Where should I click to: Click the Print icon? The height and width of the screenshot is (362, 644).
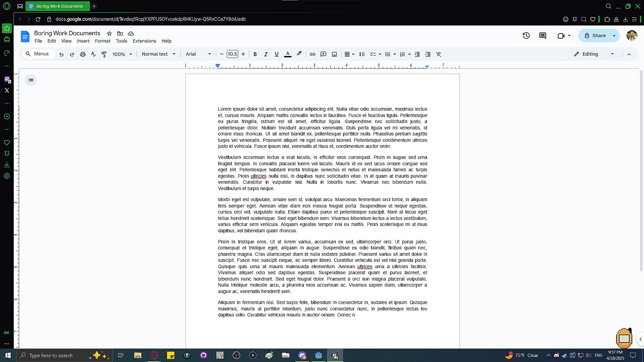tap(83, 54)
